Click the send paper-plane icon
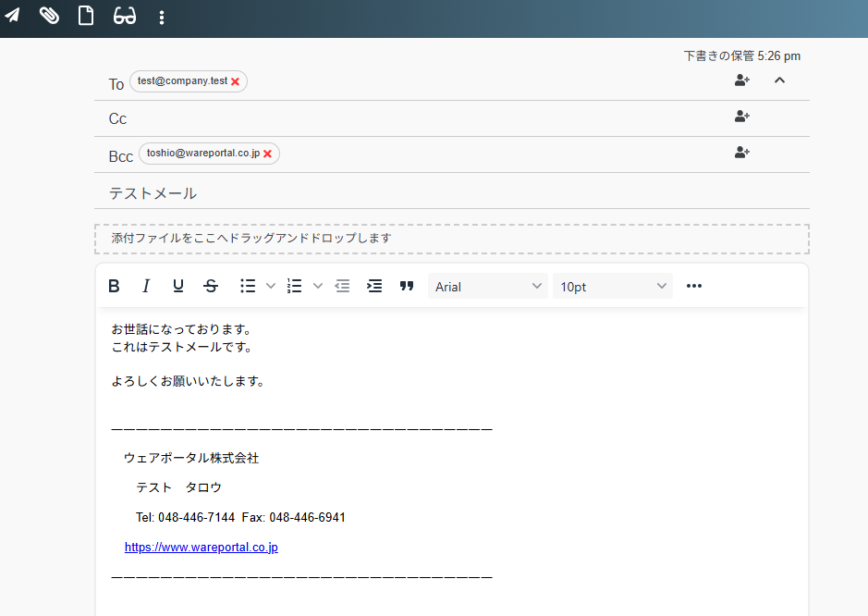This screenshot has width=868, height=616. coord(12,16)
